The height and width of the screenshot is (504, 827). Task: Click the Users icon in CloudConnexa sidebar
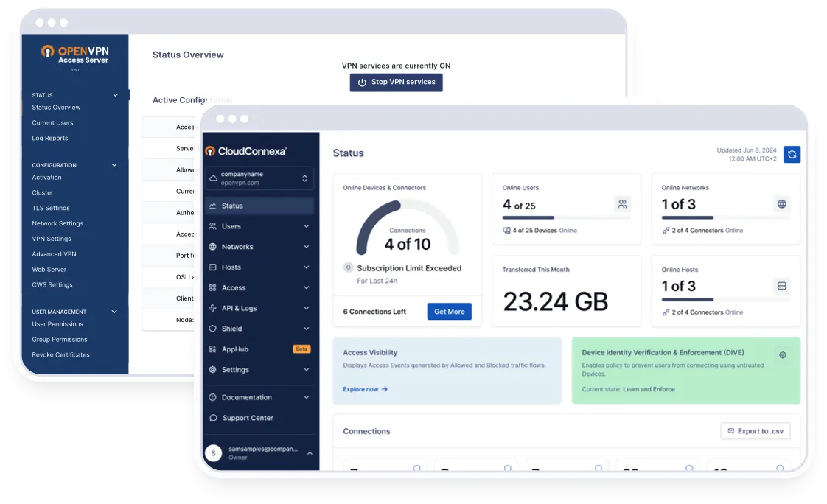[212, 226]
